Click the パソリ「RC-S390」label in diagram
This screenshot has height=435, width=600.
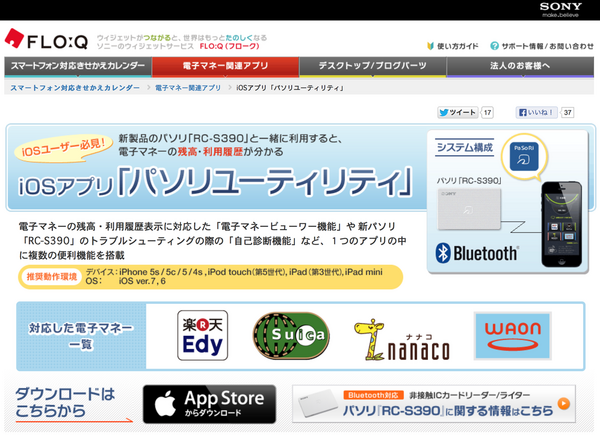[x=469, y=181]
